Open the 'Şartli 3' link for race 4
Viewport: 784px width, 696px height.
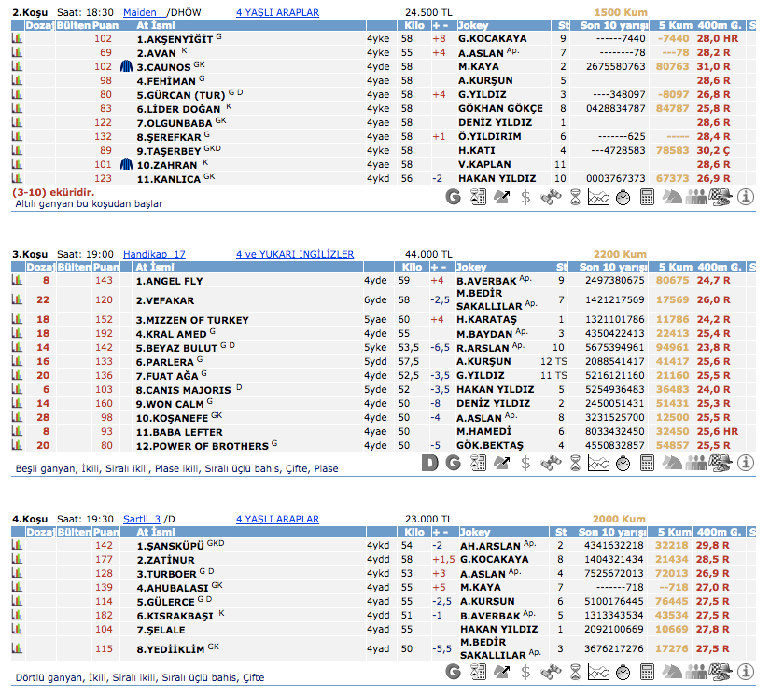point(143,519)
